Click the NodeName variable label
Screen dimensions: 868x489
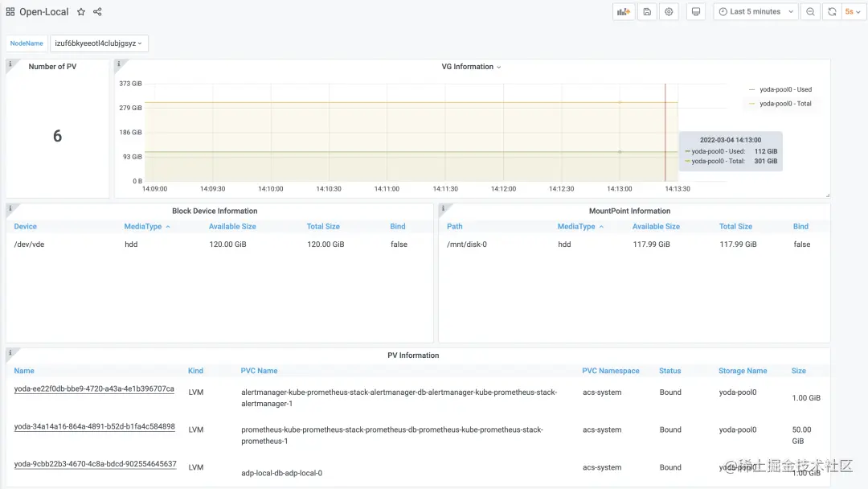click(x=27, y=43)
